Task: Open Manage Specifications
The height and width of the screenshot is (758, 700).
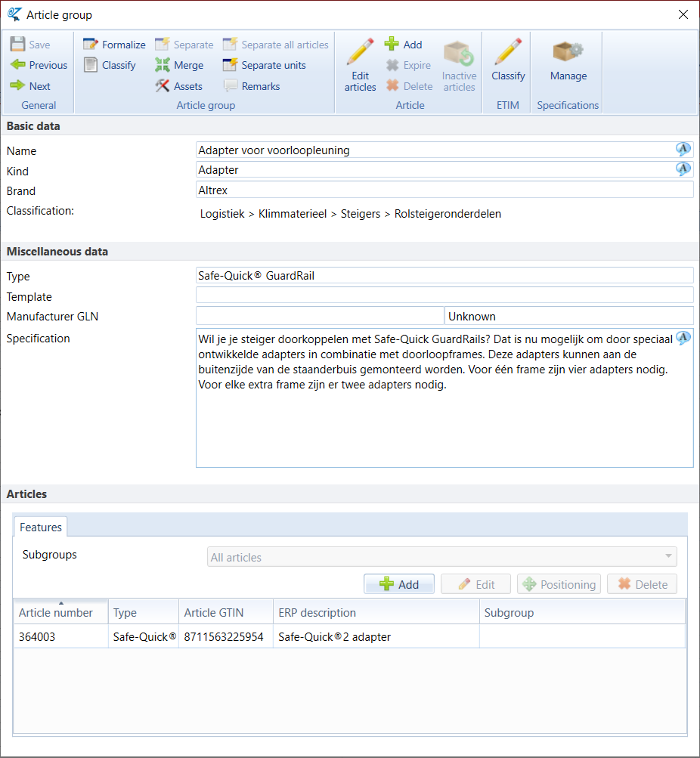Action: point(568,60)
